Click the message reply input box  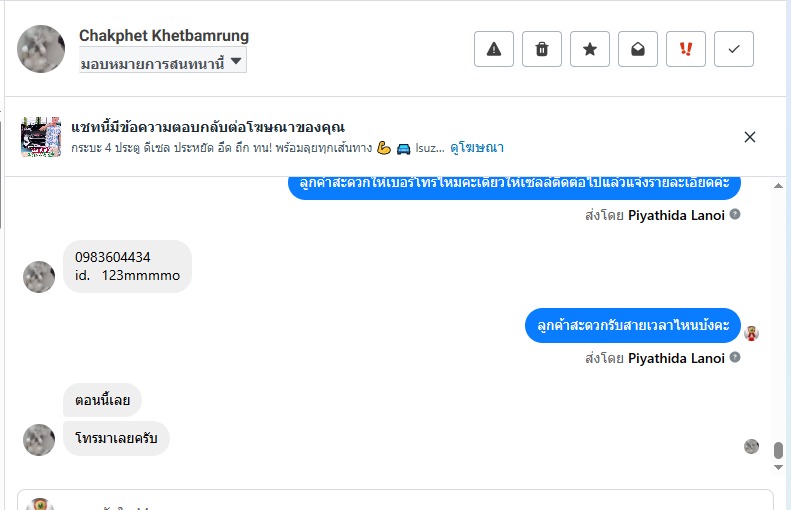(x=400, y=502)
